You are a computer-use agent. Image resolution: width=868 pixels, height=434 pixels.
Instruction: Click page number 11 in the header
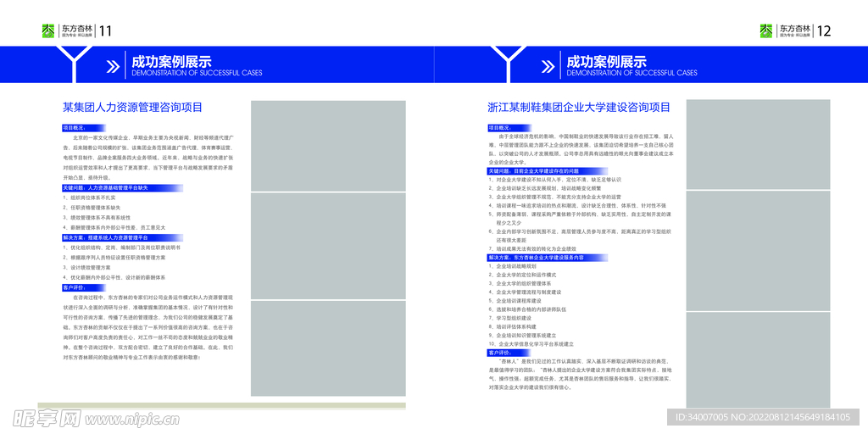click(x=105, y=31)
